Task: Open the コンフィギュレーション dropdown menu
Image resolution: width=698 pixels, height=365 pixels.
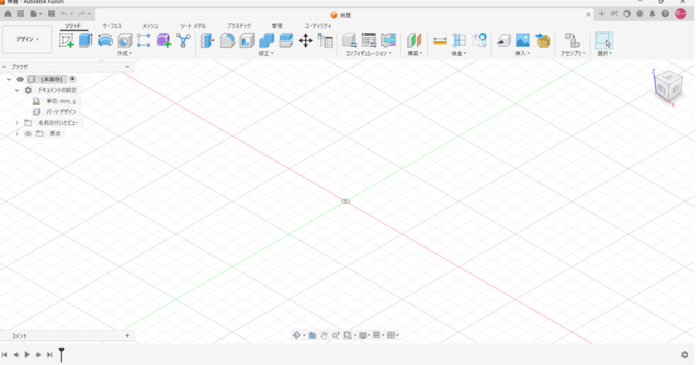Action: tap(368, 53)
